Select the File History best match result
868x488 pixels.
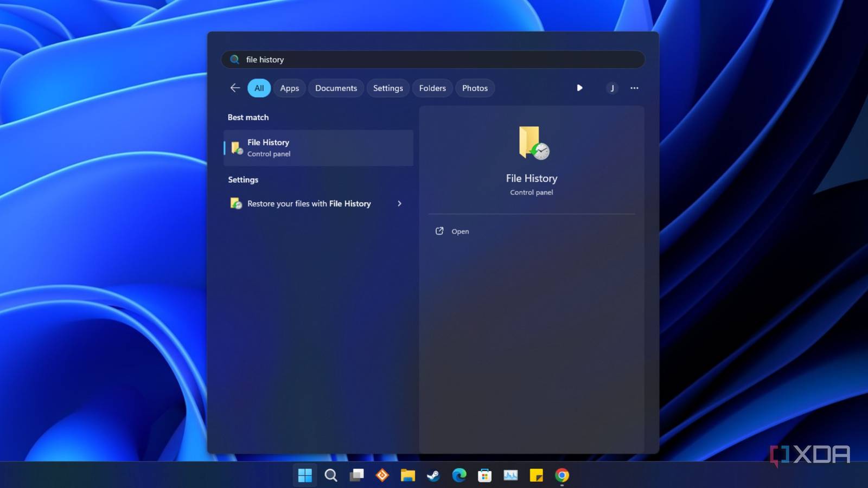point(318,147)
